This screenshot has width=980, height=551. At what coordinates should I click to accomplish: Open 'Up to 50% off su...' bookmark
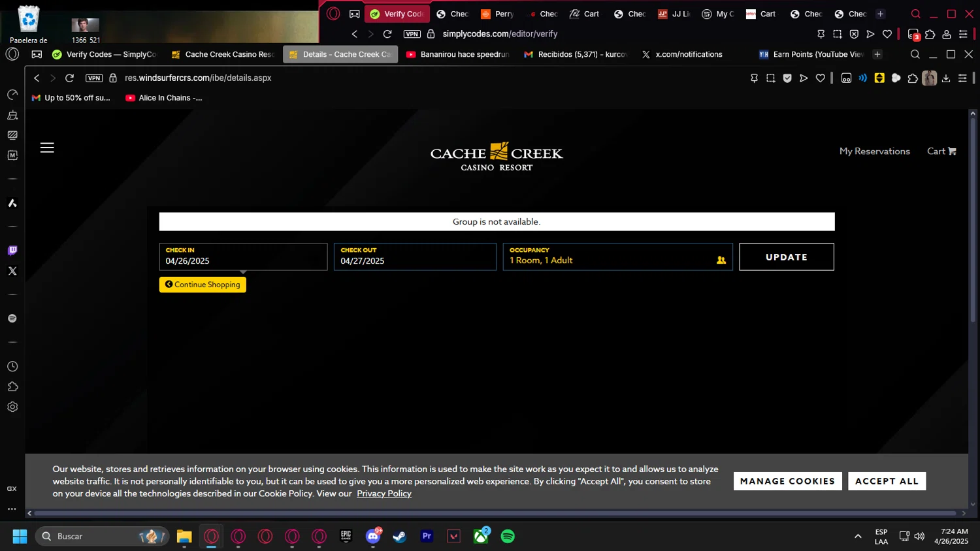pos(71,98)
